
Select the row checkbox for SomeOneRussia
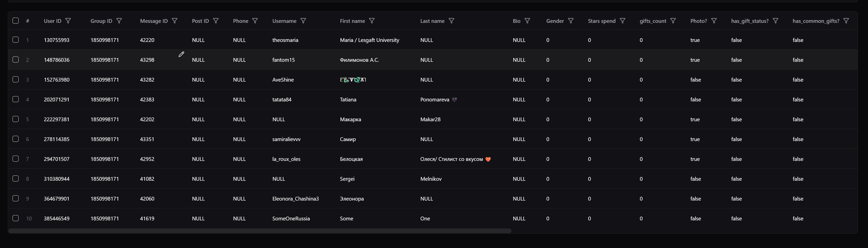16,218
